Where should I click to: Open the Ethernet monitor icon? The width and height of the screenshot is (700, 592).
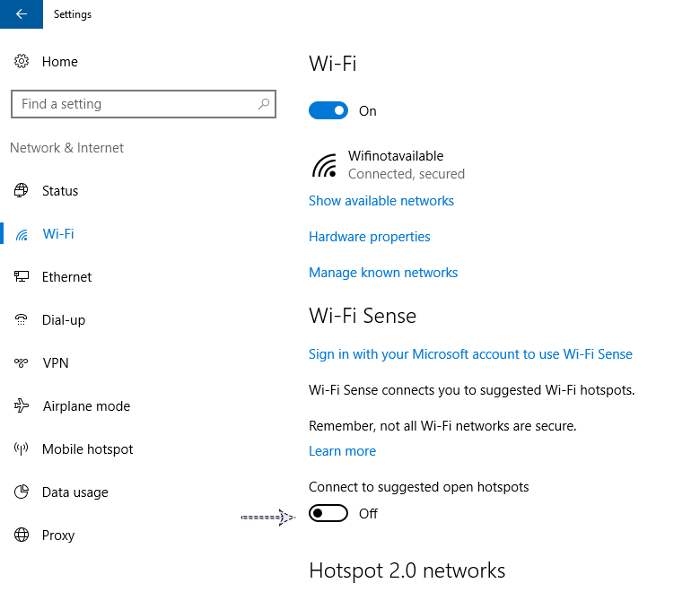coord(22,277)
